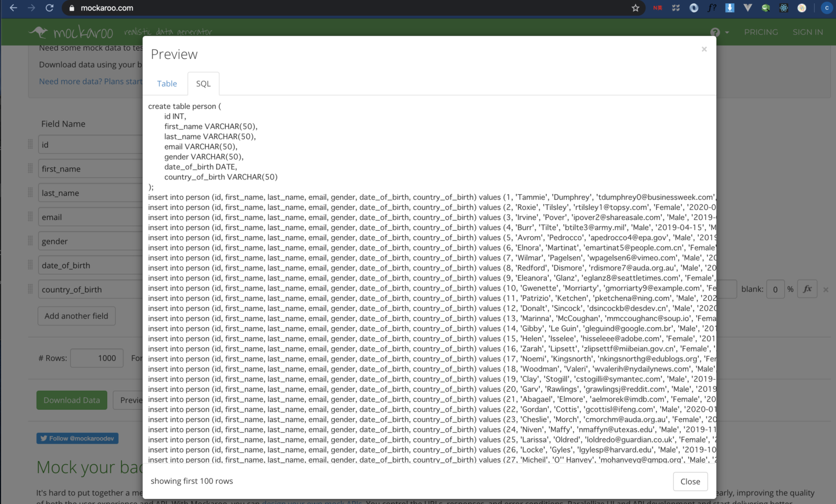Click the drag handle beside the id field
Screen dimensions: 836x504
click(x=30, y=144)
